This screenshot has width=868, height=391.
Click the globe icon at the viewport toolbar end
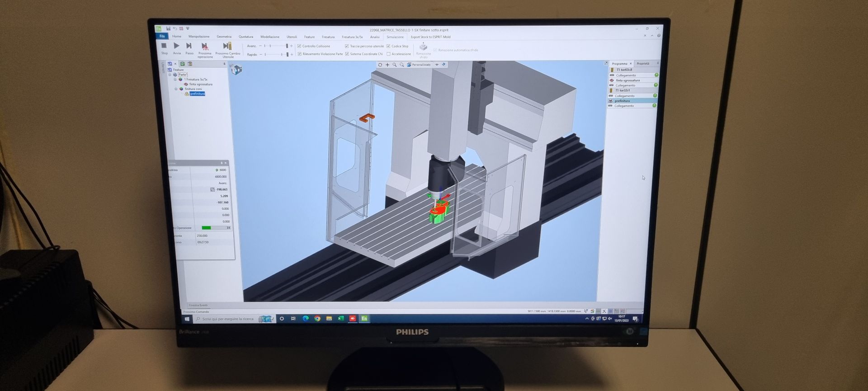pyautogui.click(x=444, y=65)
